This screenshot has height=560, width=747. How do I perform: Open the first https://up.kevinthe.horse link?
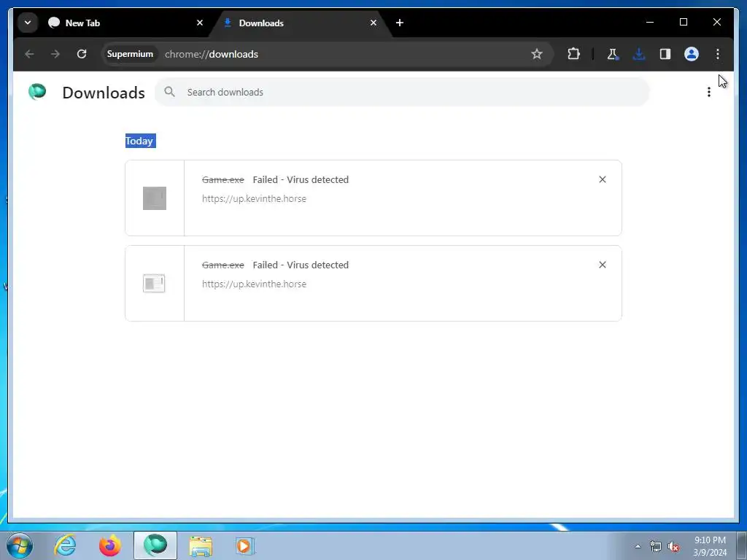[254, 199]
